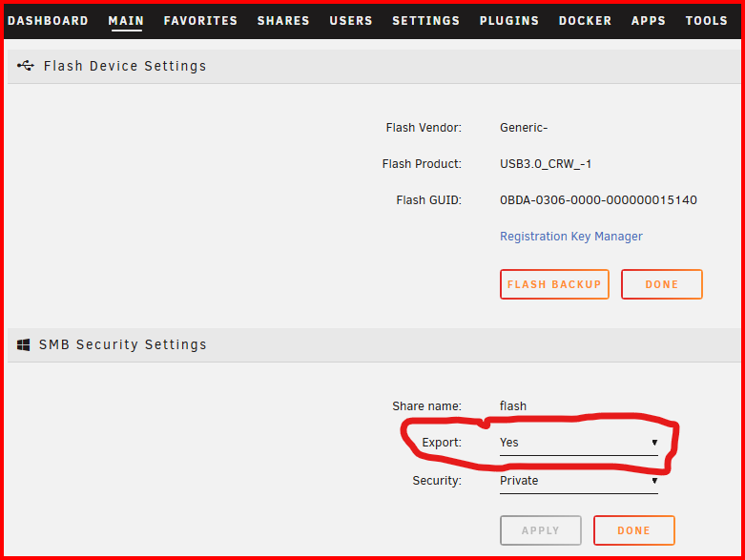Click the Flash GUID label
This screenshot has width=745, height=560.
(428, 200)
